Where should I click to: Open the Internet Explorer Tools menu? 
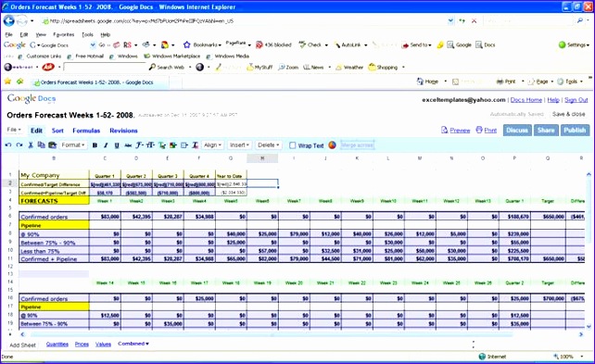point(87,34)
